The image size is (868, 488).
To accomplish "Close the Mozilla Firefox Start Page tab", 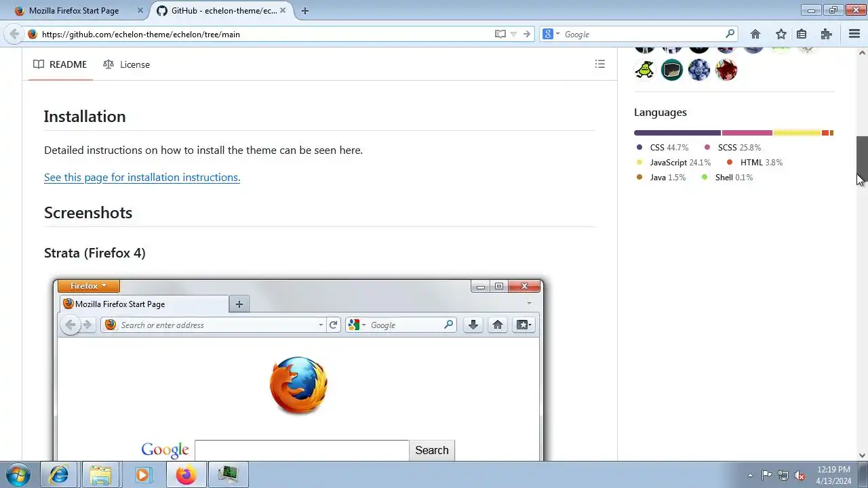I will click(x=140, y=11).
